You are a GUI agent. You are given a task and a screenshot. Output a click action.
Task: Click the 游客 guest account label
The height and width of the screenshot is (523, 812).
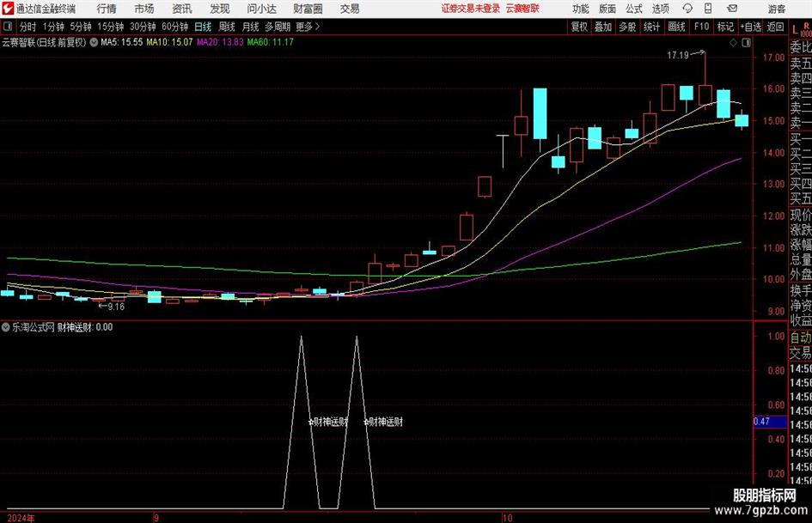pyautogui.click(x=777, y=9)
